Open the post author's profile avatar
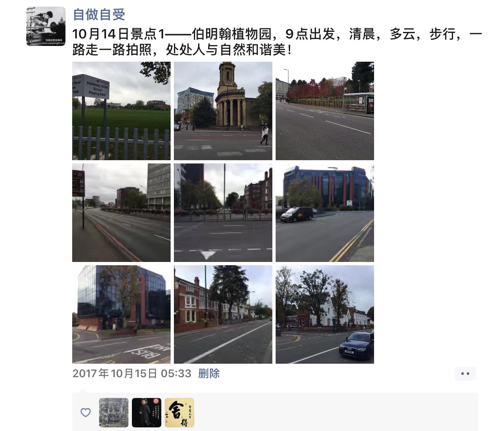Image resolution: width=504 pixels, height=431 pixels. point(46,26)
